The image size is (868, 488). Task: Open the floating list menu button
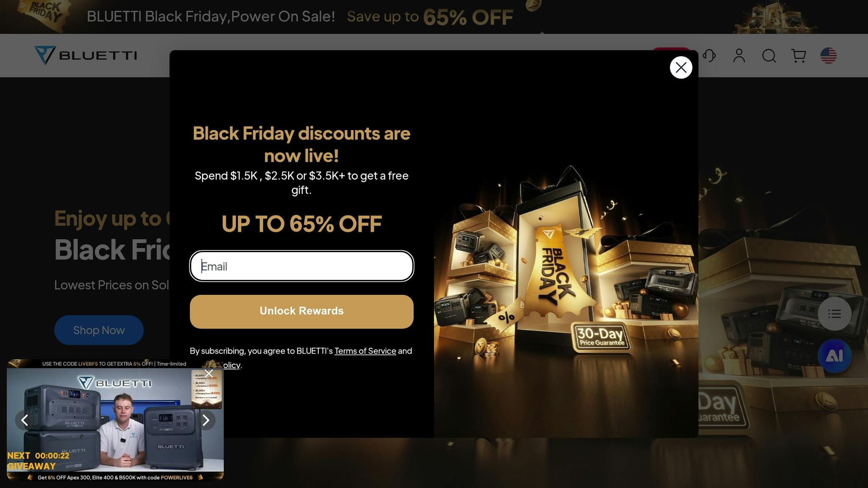click(x=834, y=314)
